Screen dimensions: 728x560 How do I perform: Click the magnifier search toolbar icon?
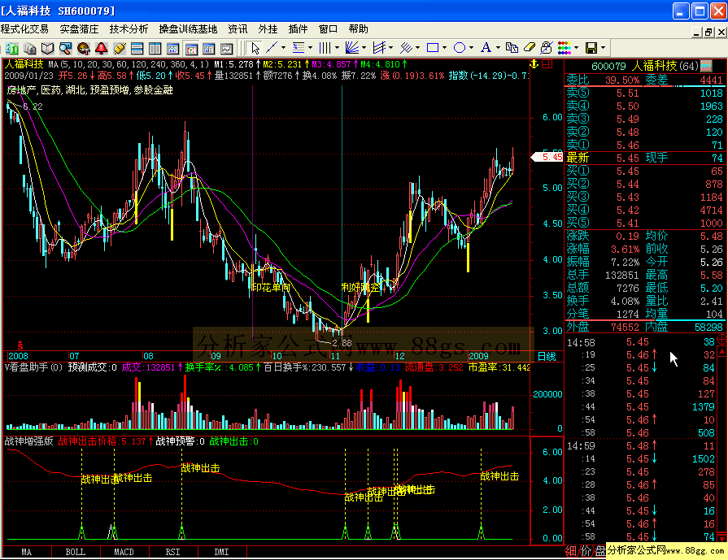65,48
